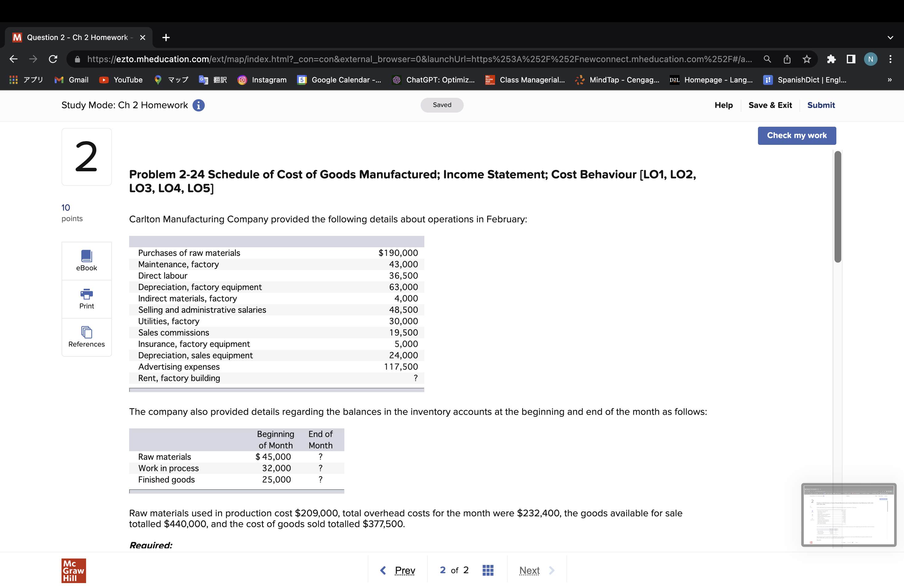The image size is (904, 588).
Task: Click the page preview thumbnail
Action: click(x=849, y=515)
